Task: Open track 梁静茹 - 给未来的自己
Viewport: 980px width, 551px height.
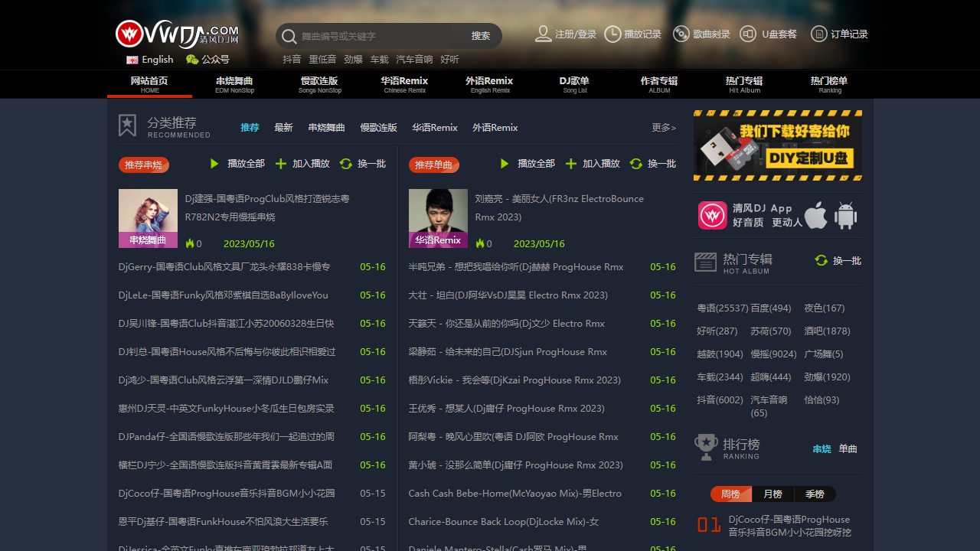Action: [508, 352]
